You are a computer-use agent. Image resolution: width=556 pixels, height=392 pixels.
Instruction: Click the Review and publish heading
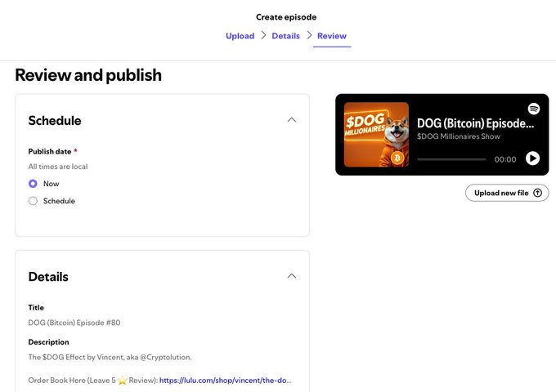click(x=88, y=75)
